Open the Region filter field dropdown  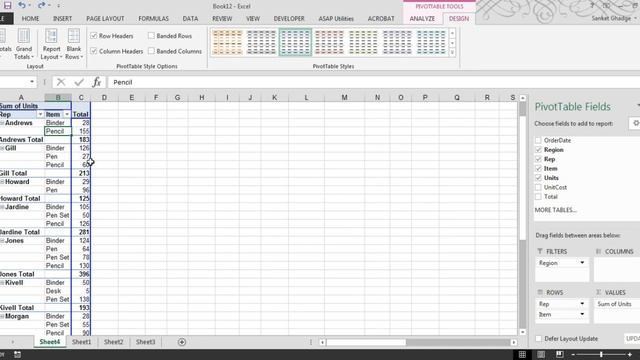pyautogui.click(x=582, y=263)
